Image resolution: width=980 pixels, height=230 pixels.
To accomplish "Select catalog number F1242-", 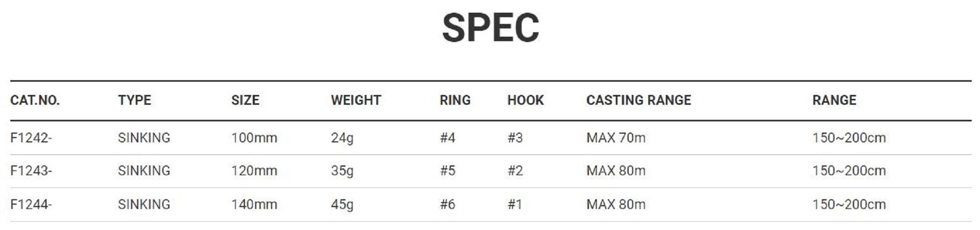I will coord(31,138).
